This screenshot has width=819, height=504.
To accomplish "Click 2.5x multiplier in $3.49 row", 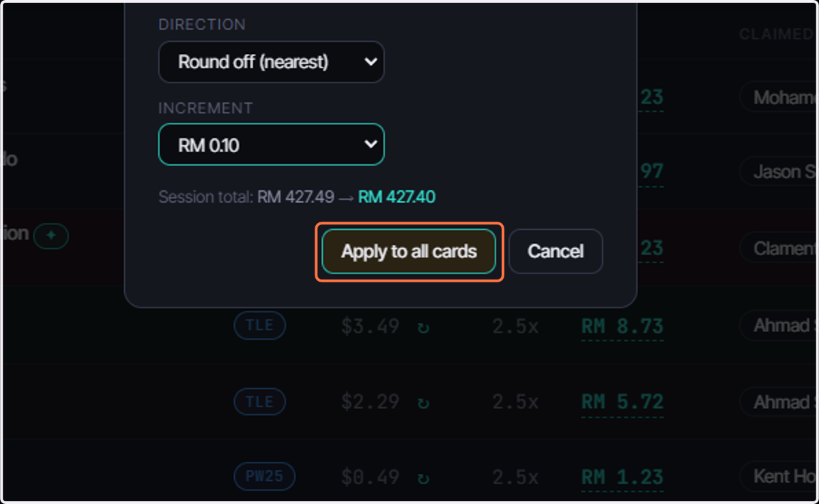I will point(515,326).
